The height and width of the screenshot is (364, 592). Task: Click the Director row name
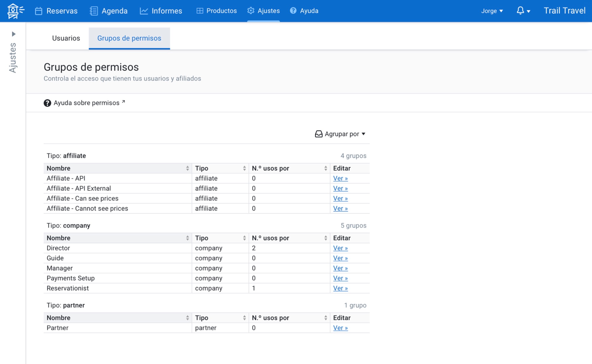click(58, 248)
